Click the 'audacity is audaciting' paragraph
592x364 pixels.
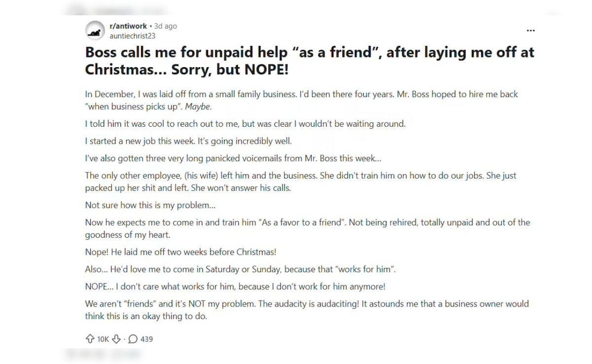point(306,310)
